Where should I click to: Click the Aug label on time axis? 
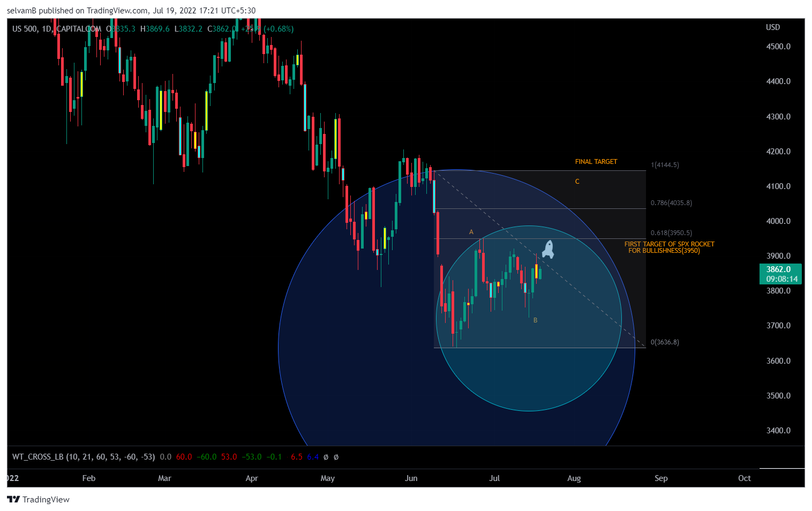[574, 478]
